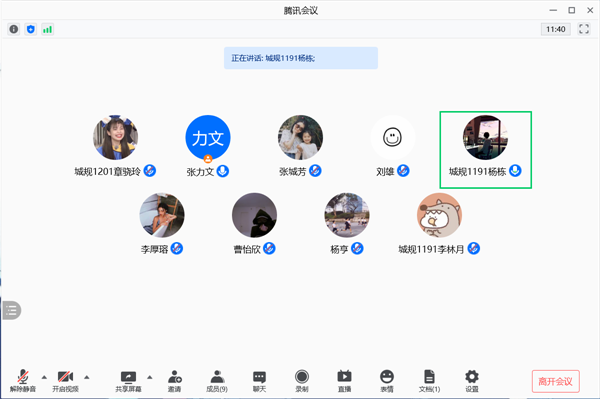Select the 张城芳 avatar
The width and height of the screenshot is (600, 399).
pos(300,137)
